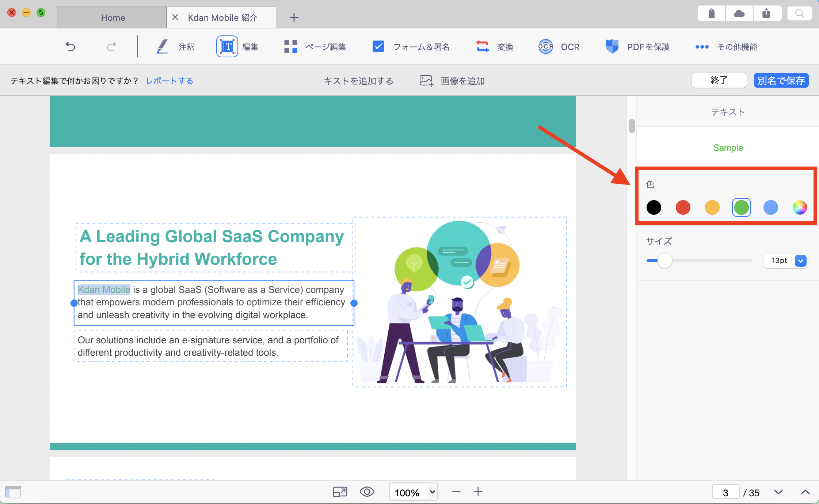
Task: Open the 注釈 annotation tool
Action: 175,47
